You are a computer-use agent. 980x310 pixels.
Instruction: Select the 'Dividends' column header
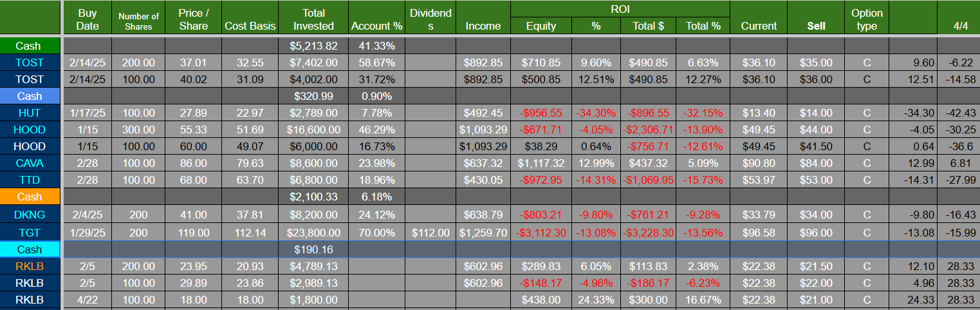tap(430, 19)
